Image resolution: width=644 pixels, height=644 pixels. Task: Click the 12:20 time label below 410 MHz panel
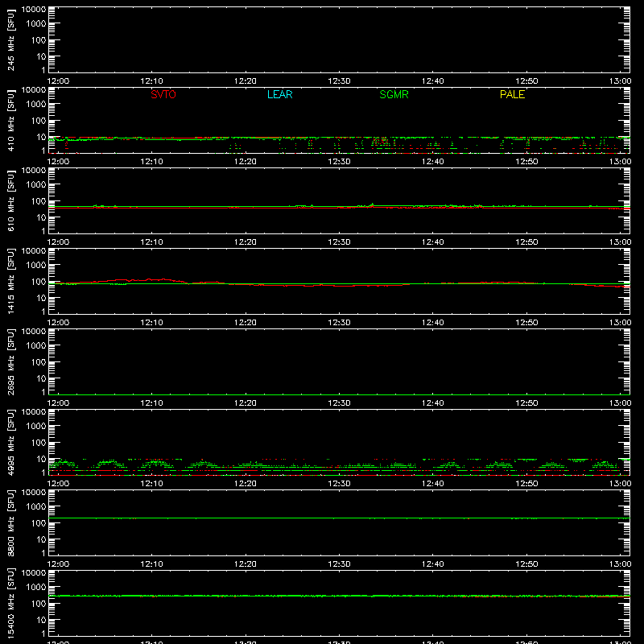[246, 162]
